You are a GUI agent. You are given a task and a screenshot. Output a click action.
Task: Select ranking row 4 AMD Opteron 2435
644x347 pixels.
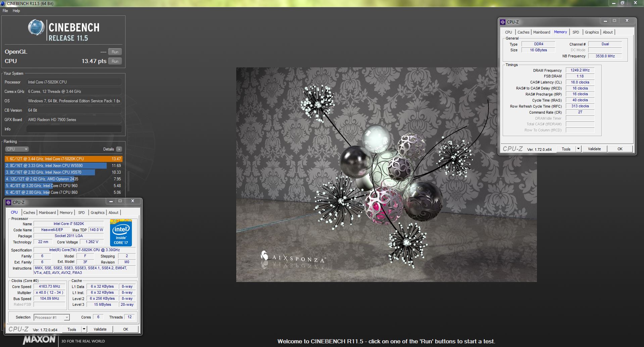(63, 179)
